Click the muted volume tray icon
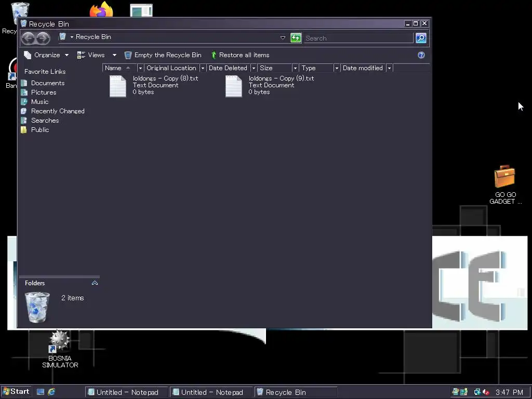The height and width of the screenshot is (399, 532). coord(486,392)
